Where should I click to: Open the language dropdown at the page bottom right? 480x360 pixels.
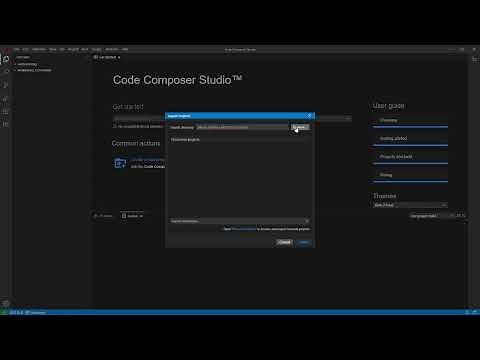pyautogui.click(x=432, y=216)
